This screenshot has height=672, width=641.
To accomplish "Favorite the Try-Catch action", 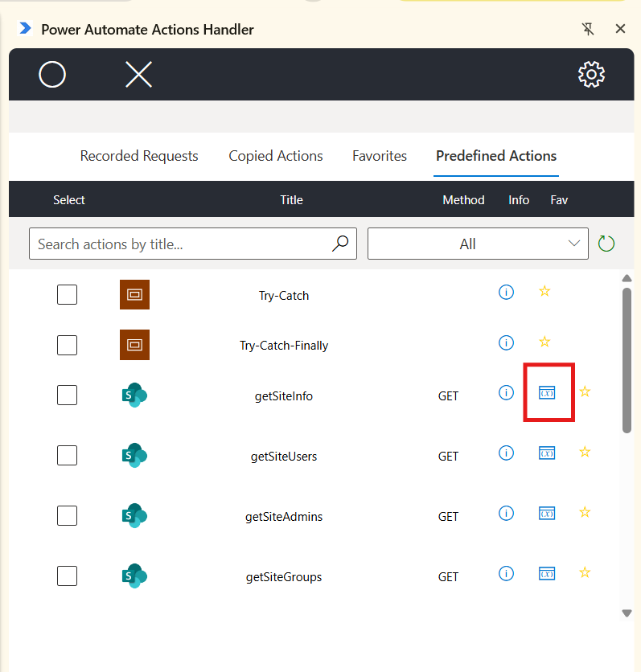I will pyautogui.click(x=544, y=292).
